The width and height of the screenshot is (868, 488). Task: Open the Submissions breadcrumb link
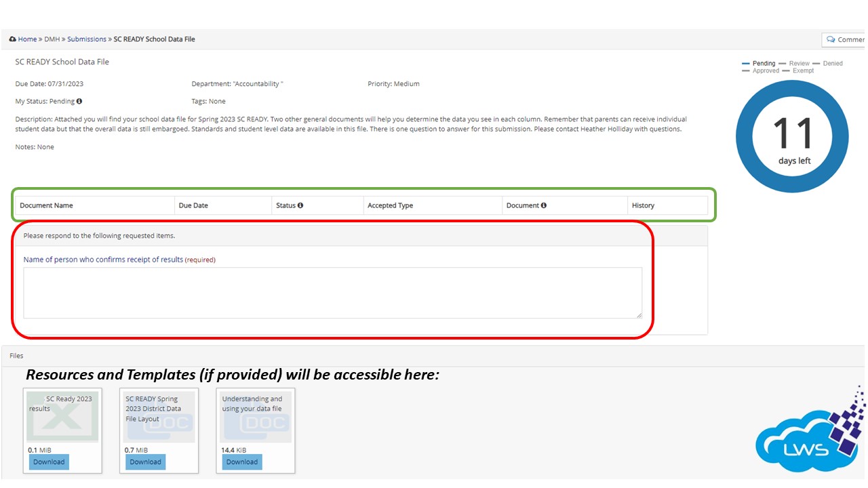click(x=87, y=39)
